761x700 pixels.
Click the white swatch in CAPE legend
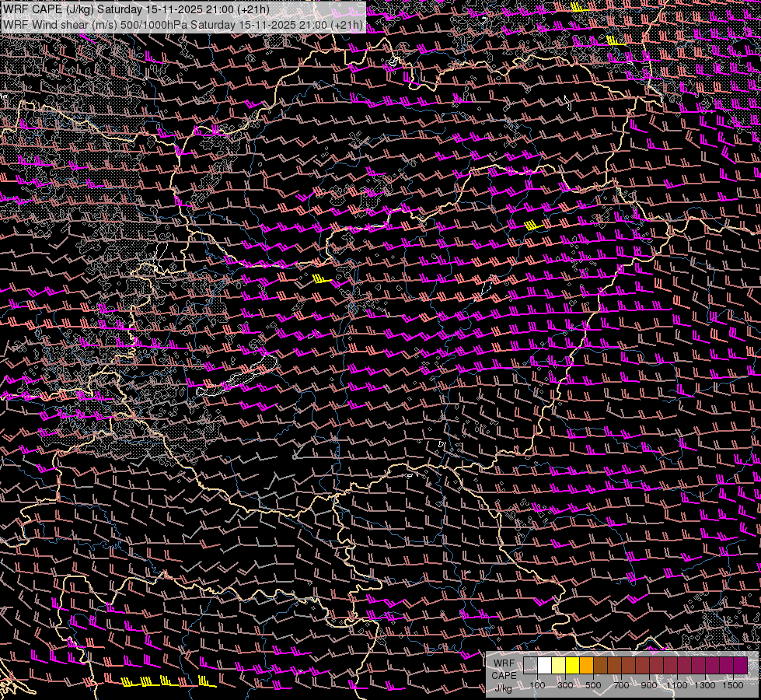point(544,665)
